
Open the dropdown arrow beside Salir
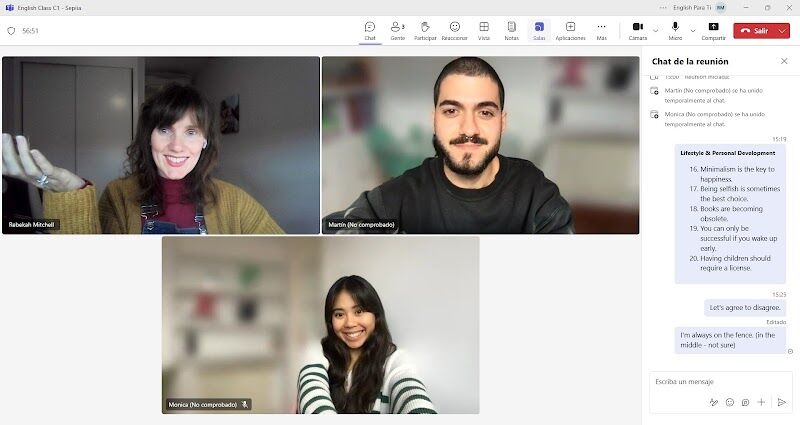(781, 30)
